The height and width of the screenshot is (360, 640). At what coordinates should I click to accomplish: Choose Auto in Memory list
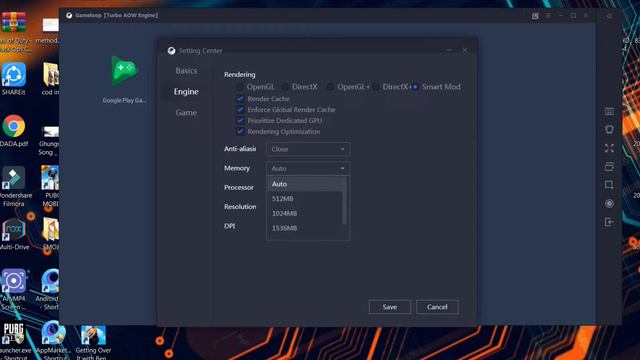pyautogui.click(x=305, y=184)
